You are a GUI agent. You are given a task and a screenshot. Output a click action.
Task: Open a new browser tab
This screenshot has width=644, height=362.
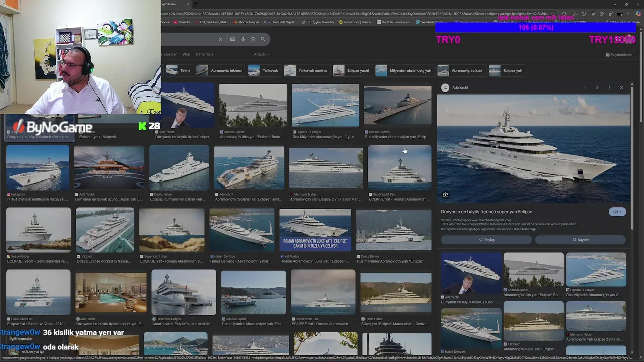click(196, 4)
